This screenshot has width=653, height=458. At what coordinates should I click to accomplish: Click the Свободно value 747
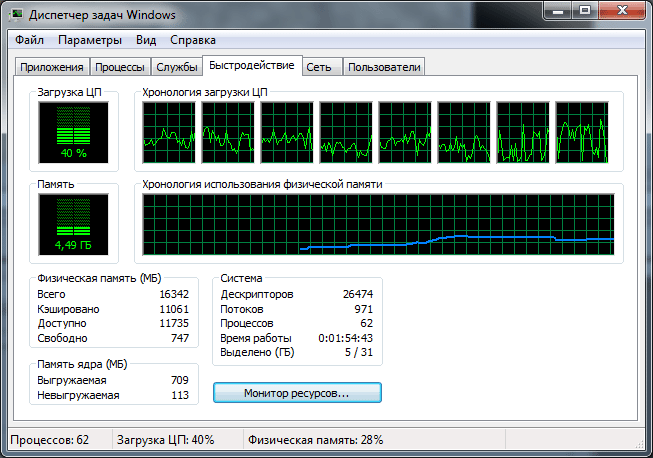pos(180,338)
